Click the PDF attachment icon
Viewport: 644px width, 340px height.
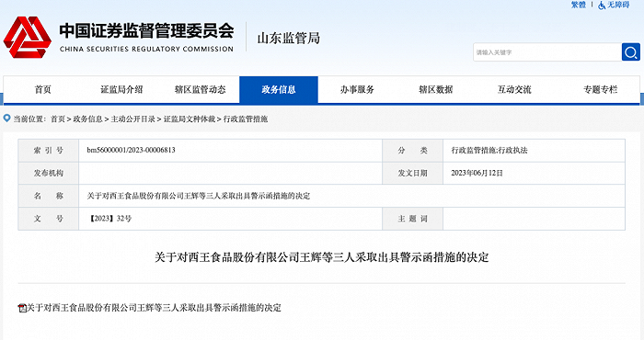tap(22, 308)
